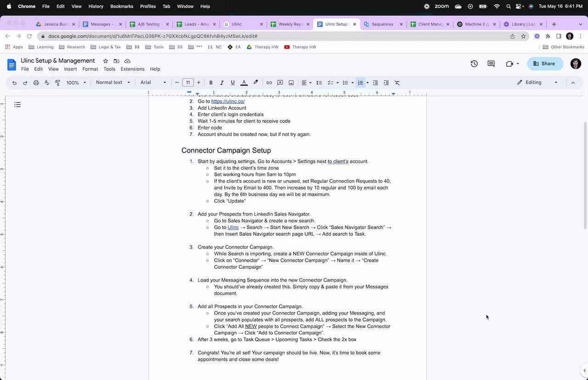
Task: Open the Google account avatar in Docs
Action: point(576,64)
